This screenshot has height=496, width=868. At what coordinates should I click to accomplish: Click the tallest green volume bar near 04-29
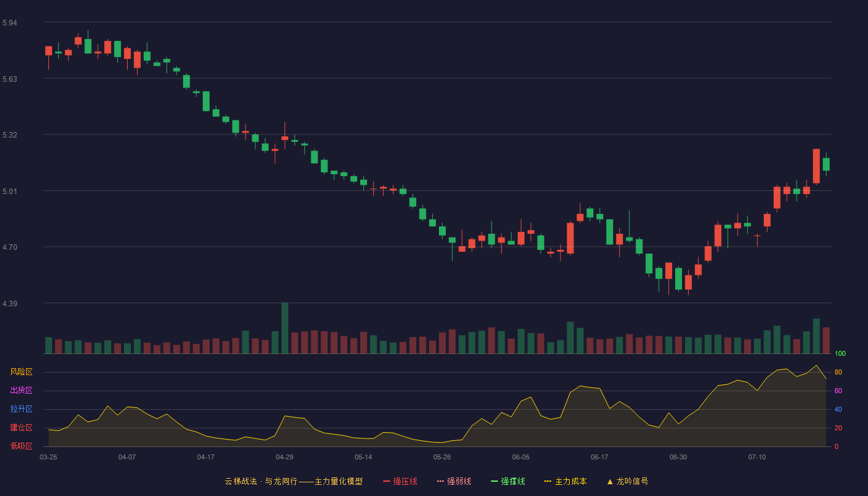(x=285, y=328)
